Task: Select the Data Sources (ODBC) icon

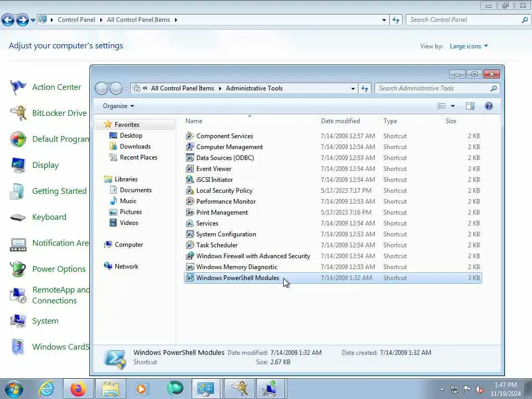Action: (x=190, y=158)
